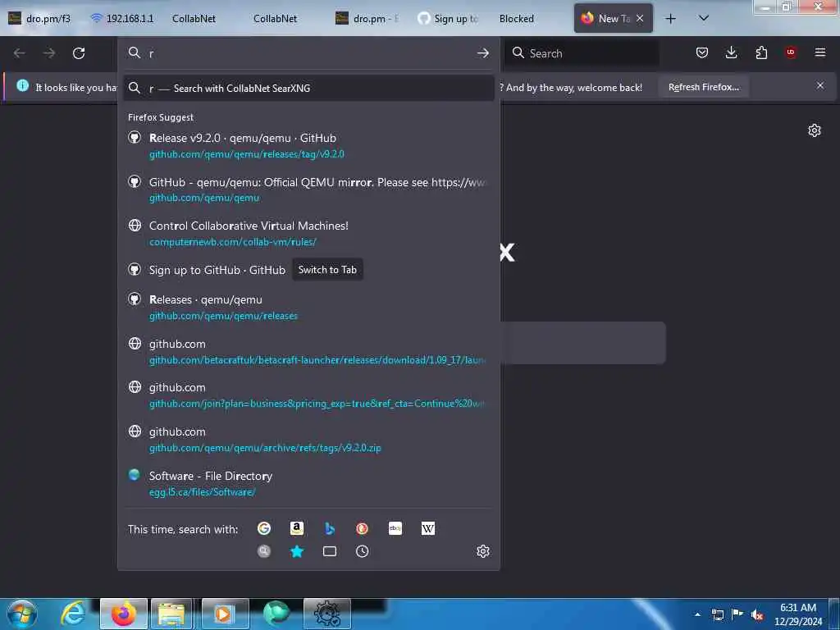Viewport: 840px width, 630px height.
Task: Personalize new tab with gear icon
Action: [x=815, y=130]
